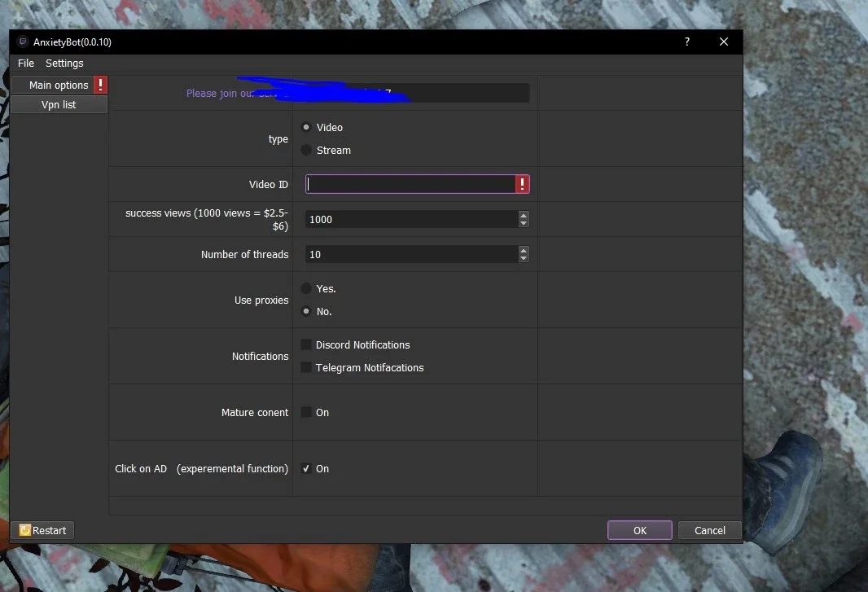This screenshot has height=592, width=868.
Task: Turn on the Mature conent checkbox
Action: 305,412
